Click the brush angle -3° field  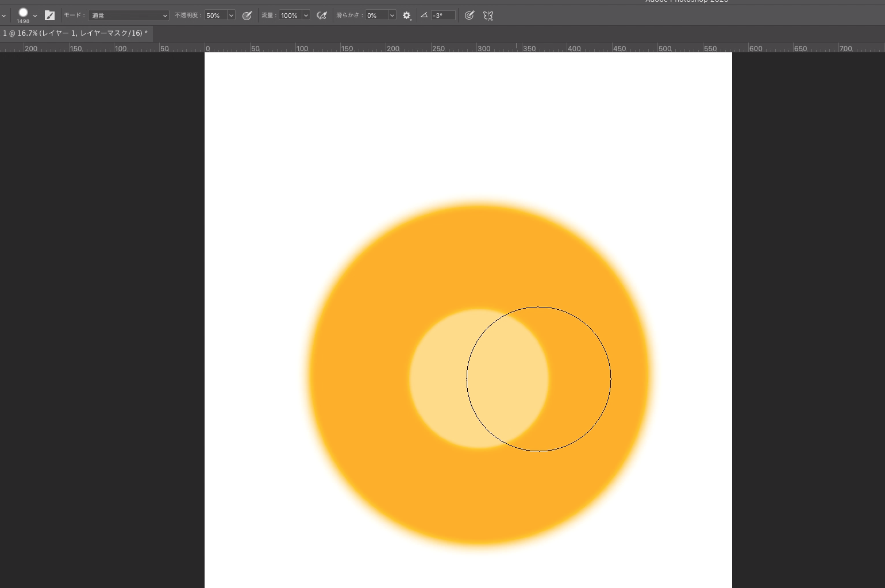tap(443, 16)
